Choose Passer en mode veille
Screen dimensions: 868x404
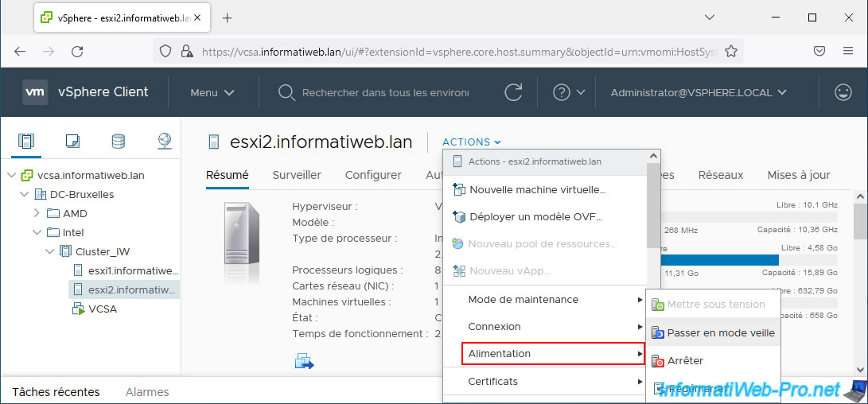point(720,333)
